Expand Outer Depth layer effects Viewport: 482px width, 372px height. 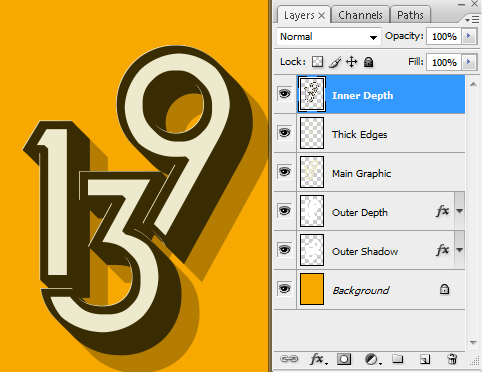pyautogui.click(x=460, y=211)
